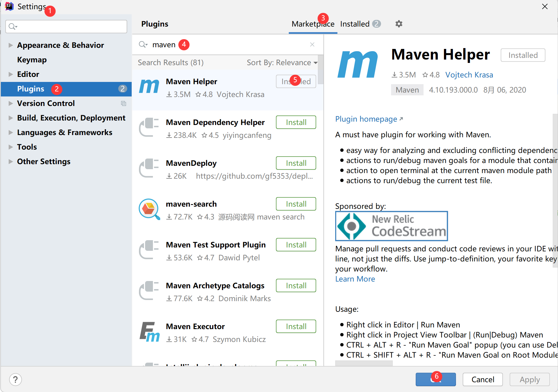Install Maven Test Support Plugin
558x392 pixels.
pos(296,245)
